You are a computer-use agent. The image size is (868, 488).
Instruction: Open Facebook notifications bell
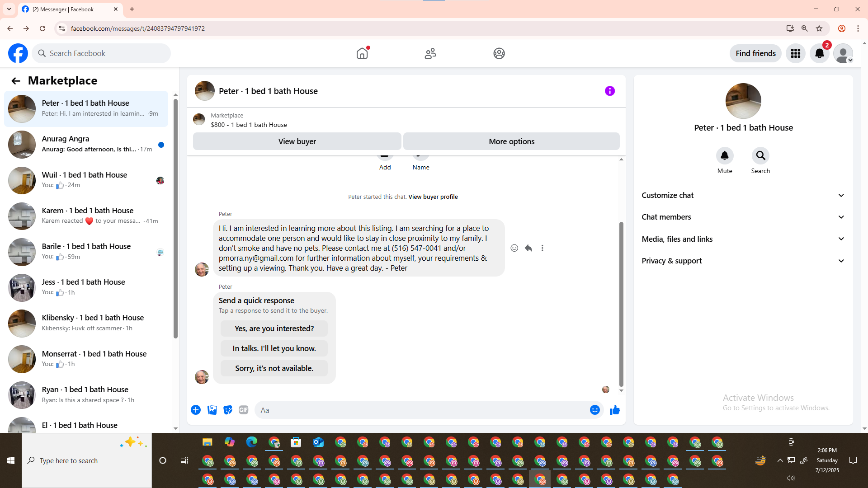click(x=819, y=53)
